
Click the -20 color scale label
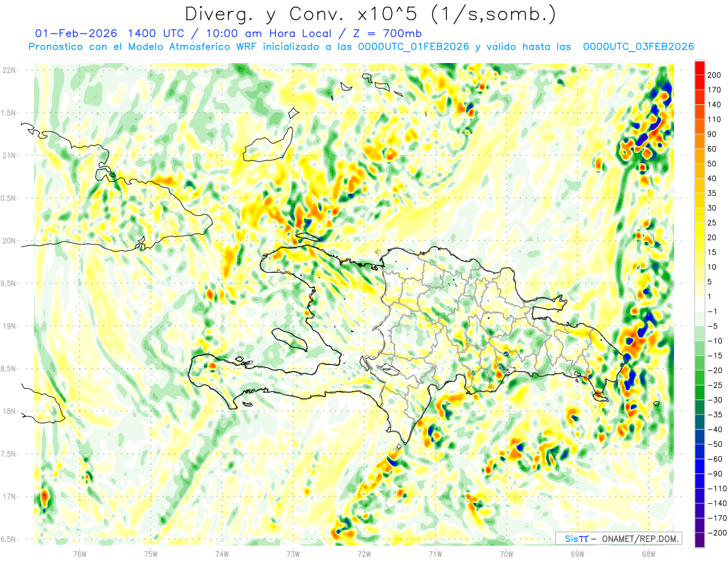coord(715,370)
